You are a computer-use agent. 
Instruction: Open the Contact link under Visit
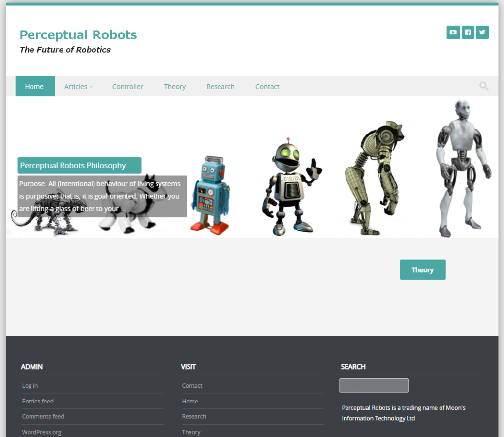tap(192, 386)
